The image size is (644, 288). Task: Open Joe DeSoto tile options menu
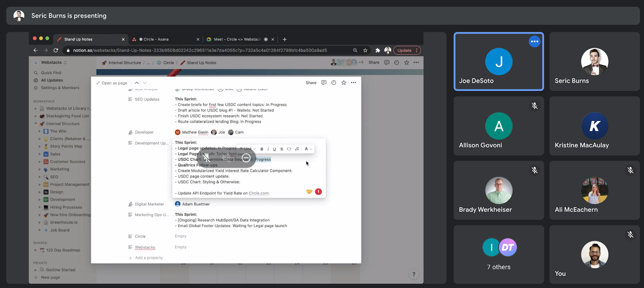tap(535, 41)
